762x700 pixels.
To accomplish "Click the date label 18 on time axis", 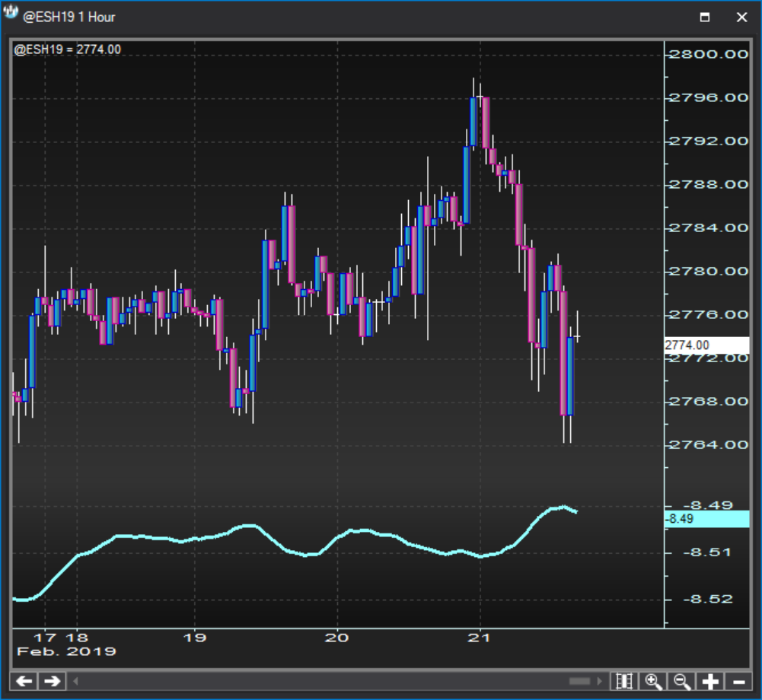I will (78, 638).
